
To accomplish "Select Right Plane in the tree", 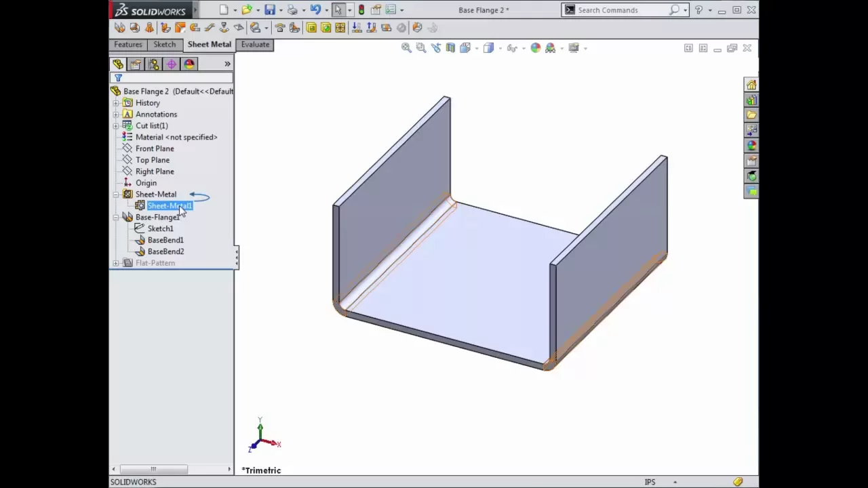I will point(155,171).
